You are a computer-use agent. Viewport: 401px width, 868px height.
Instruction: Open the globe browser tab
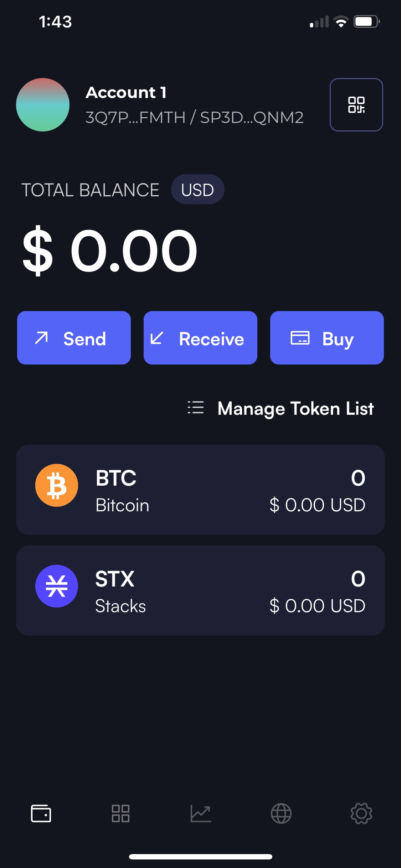[281, 813]
